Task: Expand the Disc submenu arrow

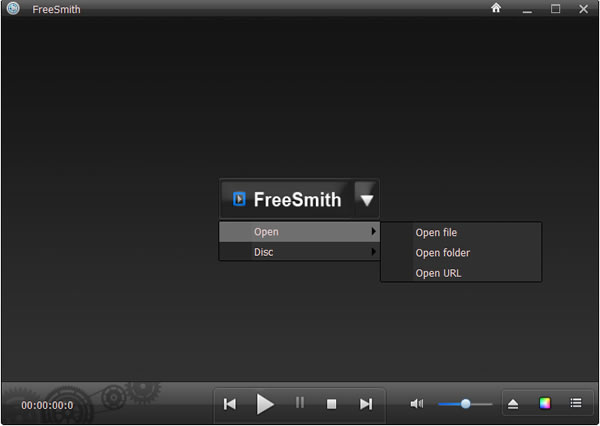Action: 373,252
